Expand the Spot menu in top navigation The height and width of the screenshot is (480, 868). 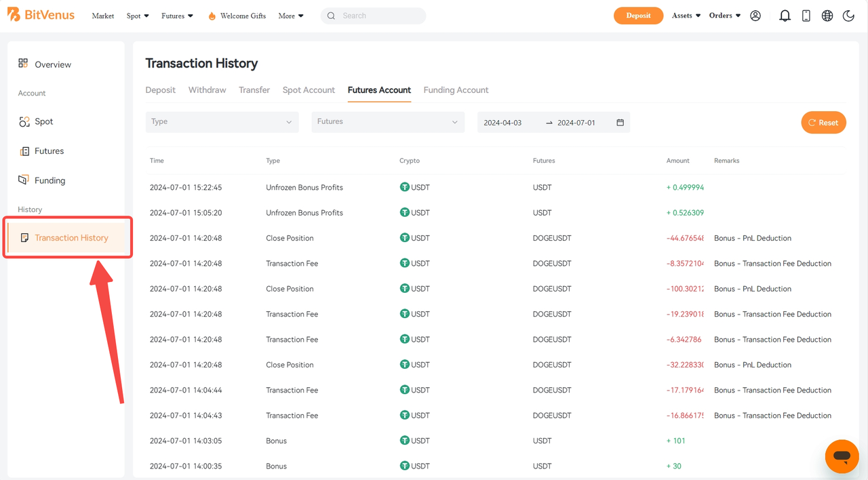(138, 16)
